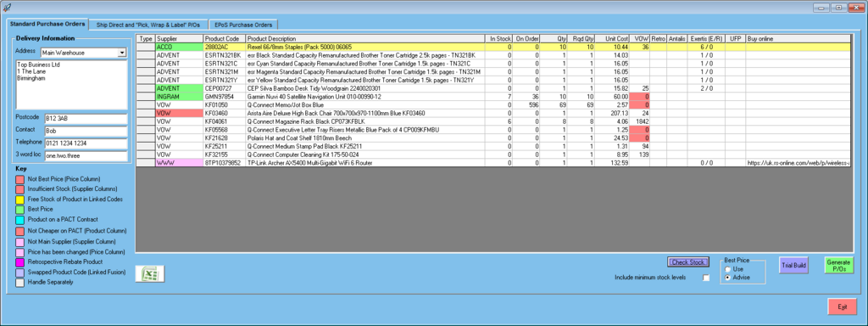Select the WWW supplier cell
This screenshot has height=326, width=868.
pyautogui.click(x=180, y=162)
